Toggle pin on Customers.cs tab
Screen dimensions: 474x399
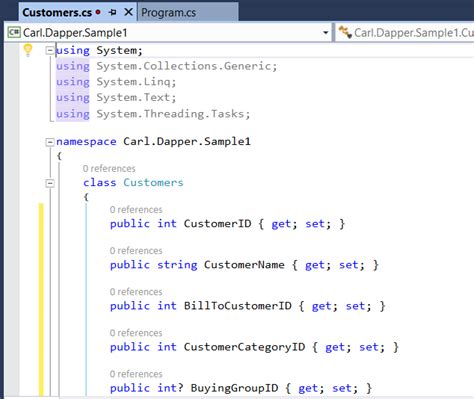click(x=113, y=12)
